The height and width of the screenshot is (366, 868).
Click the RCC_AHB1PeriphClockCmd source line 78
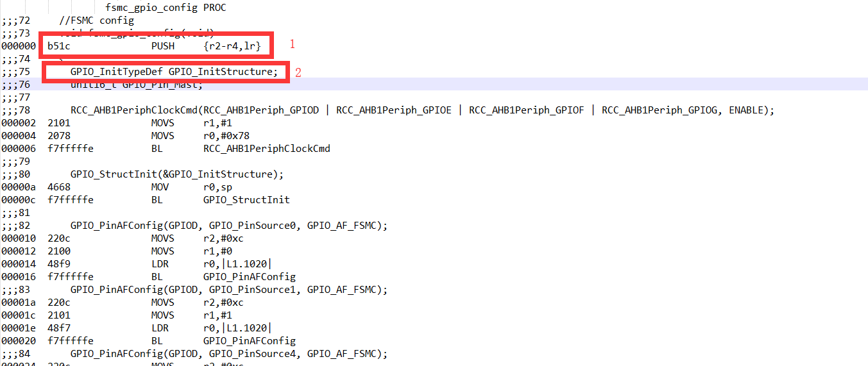coord(422,110)
